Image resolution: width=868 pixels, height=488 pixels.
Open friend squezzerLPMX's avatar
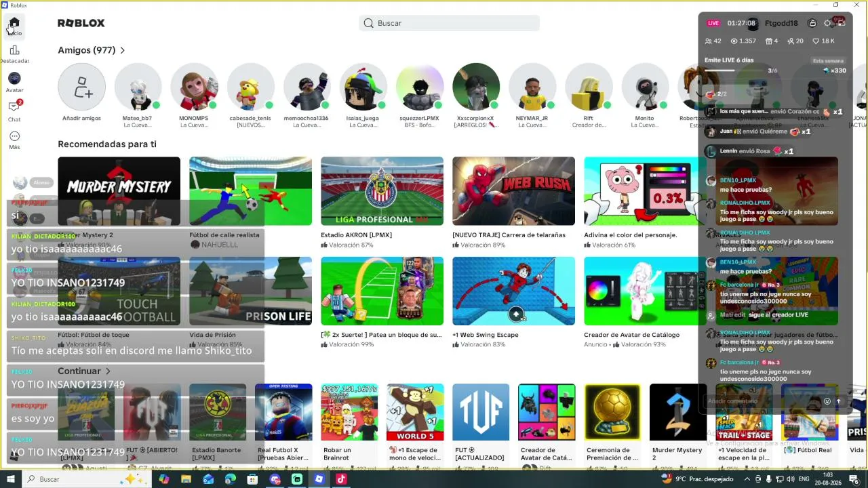[419, 87]
